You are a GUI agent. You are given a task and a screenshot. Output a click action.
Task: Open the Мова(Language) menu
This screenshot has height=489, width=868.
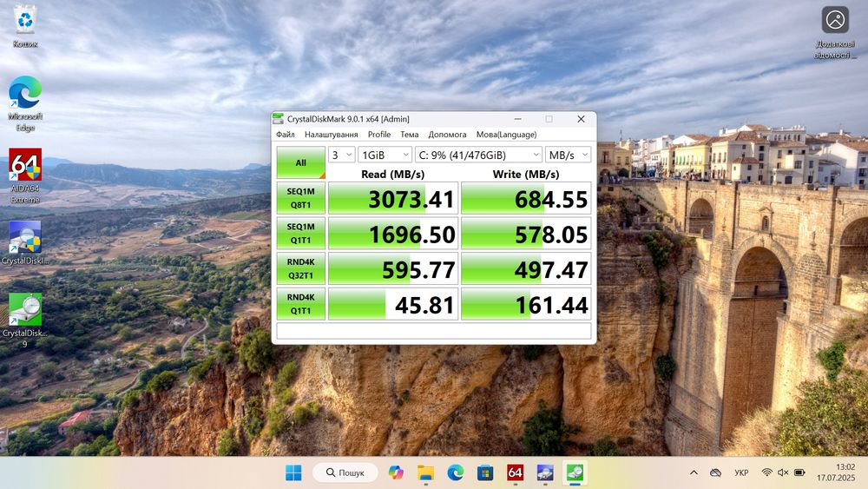pyautogui.click(x=507, y=134)
